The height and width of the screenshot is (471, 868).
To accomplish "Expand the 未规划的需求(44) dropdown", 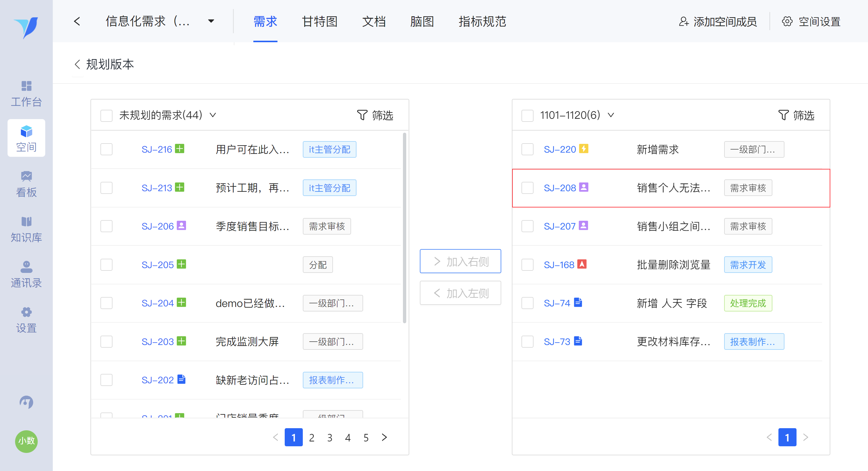I will 213,115.
